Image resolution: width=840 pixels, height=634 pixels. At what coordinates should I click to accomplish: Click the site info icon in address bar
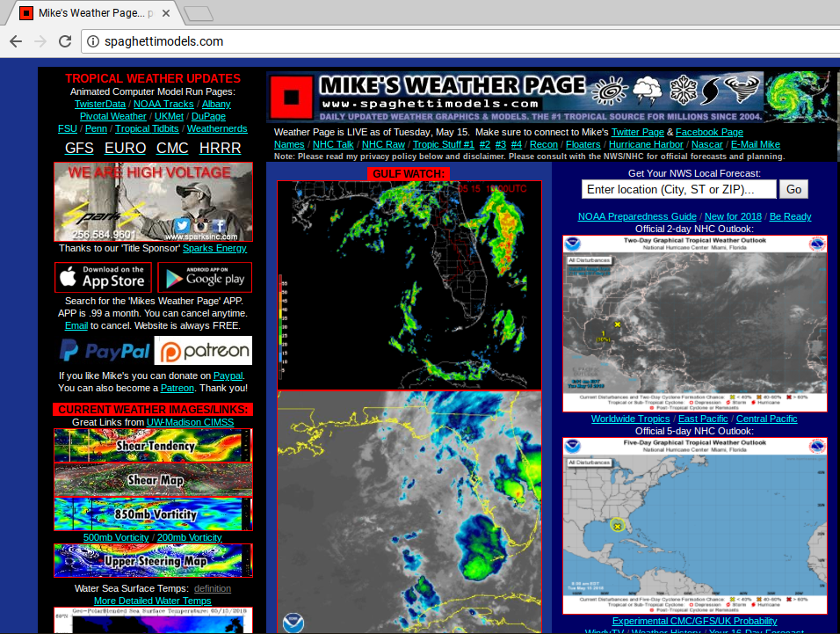[x=93, y=41]
